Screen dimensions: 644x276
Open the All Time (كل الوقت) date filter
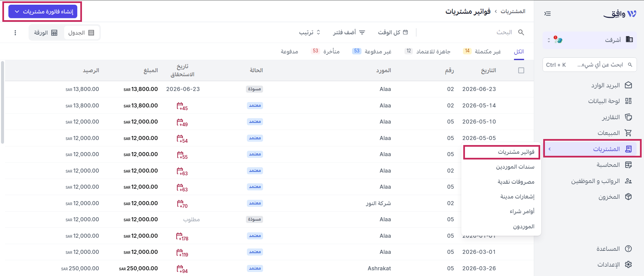(393, 32)
